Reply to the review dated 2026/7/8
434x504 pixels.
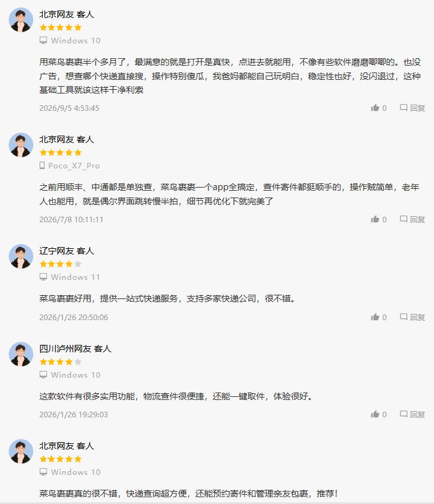(412, 220)
